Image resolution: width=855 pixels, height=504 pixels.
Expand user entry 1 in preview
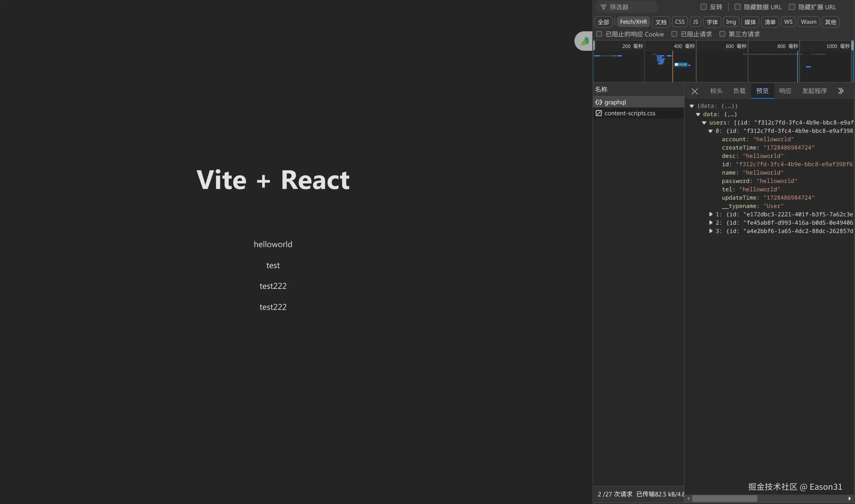pyautogui.click(x=711, y=214)
